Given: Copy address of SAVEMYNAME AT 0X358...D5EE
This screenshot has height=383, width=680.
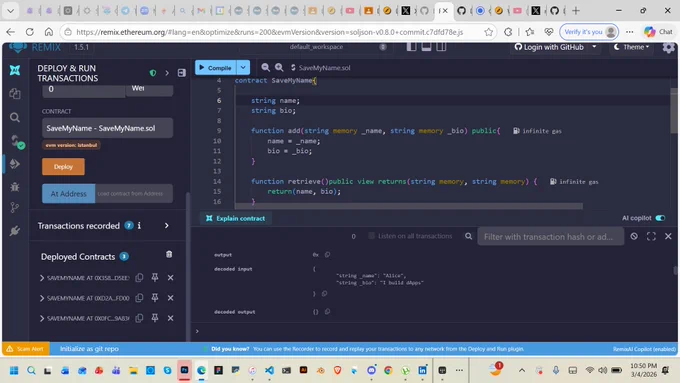Looking at the screenshot, I should tap(139, 278).
